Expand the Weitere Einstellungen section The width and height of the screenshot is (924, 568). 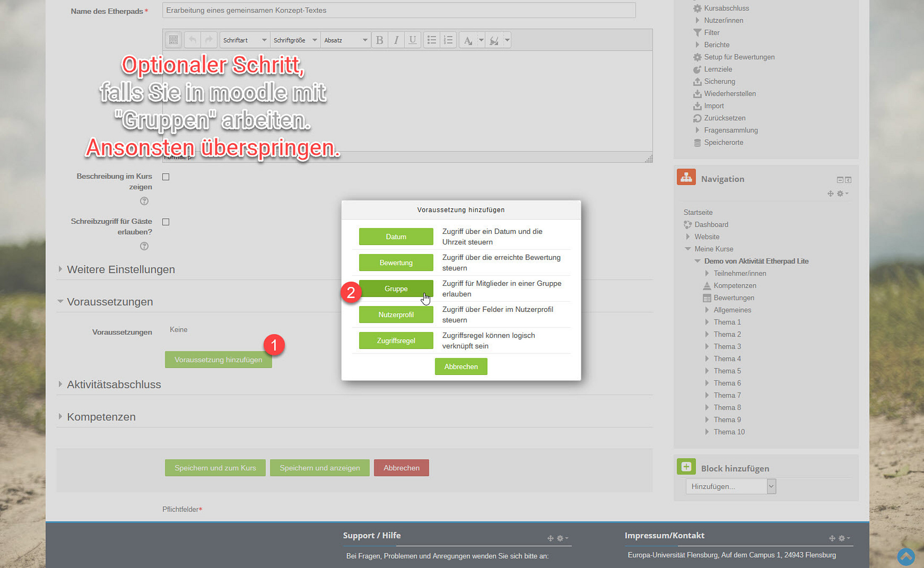point(121,270)
